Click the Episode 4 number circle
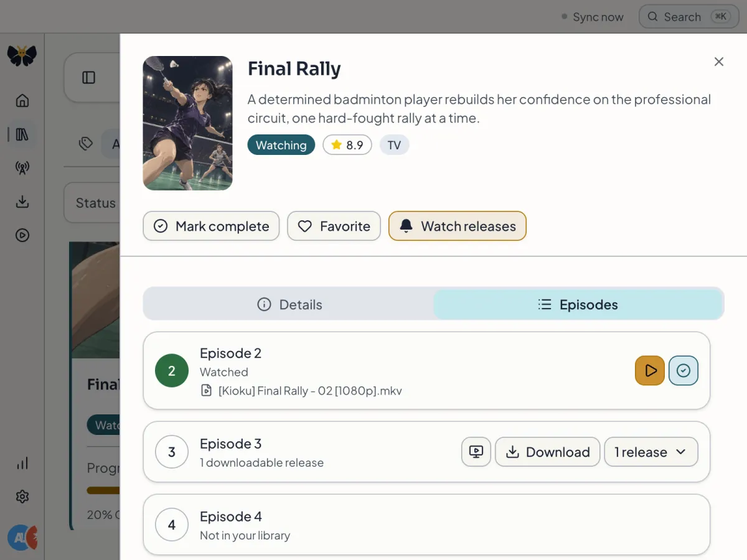Screen dimensions: 747x560 pyautogui.click(x=172, y=525)
